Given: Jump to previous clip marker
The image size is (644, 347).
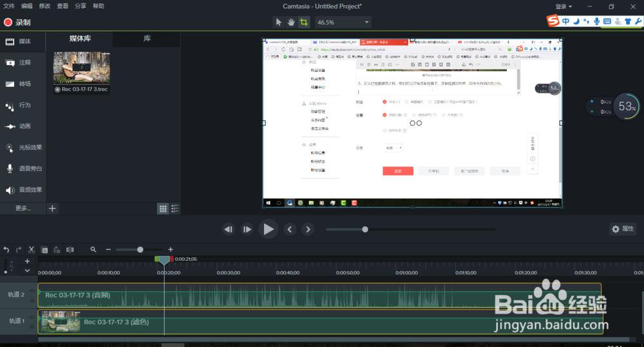Looking at the screenshot, I should [290, 230].
